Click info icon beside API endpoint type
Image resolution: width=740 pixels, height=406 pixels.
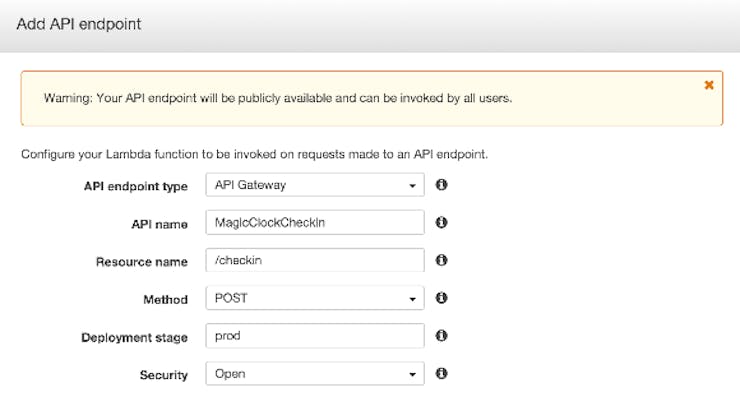441,185
